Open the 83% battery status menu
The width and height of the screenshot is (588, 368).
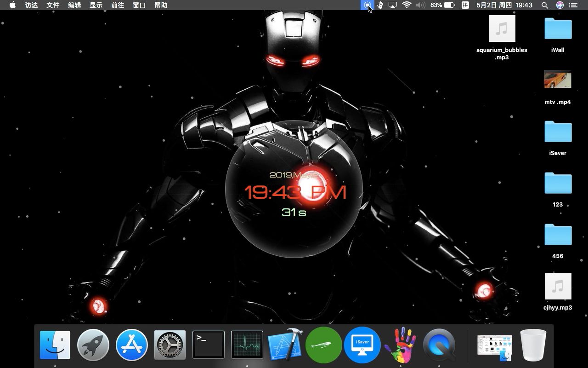pos(442,5)
